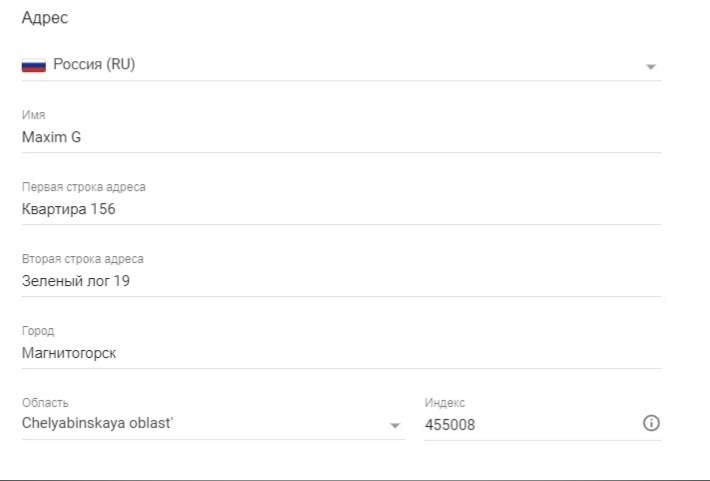Viewport: 710px width, 481px height.
Task: Click the "Вторая строка адреса" label
Action: point(83,259)
